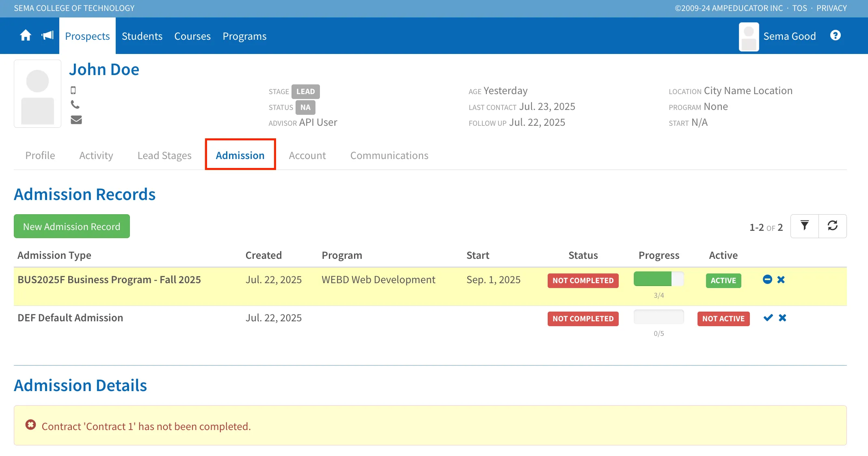Open the Prospects navigation tab
The width and height of the screenshot is (868, 456).
87,36
